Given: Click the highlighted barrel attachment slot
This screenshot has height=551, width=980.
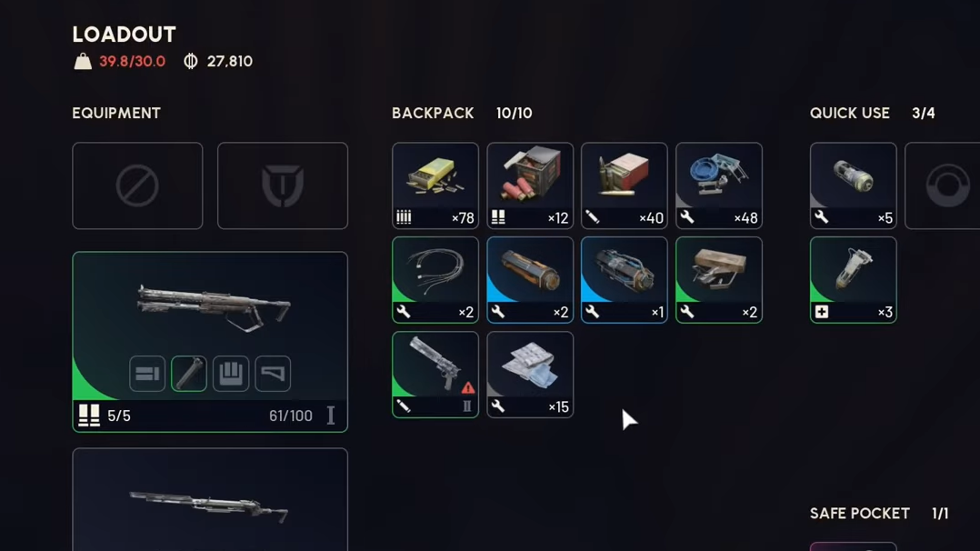Looking at the screenshot, I should click(x=189, y=374).
